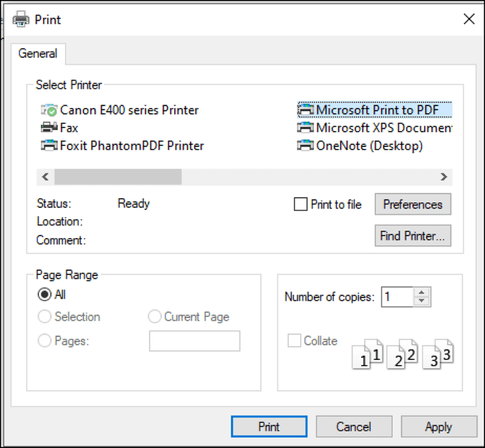
Task: Decrease number of copies with down arrow
Action: point(421,301)
